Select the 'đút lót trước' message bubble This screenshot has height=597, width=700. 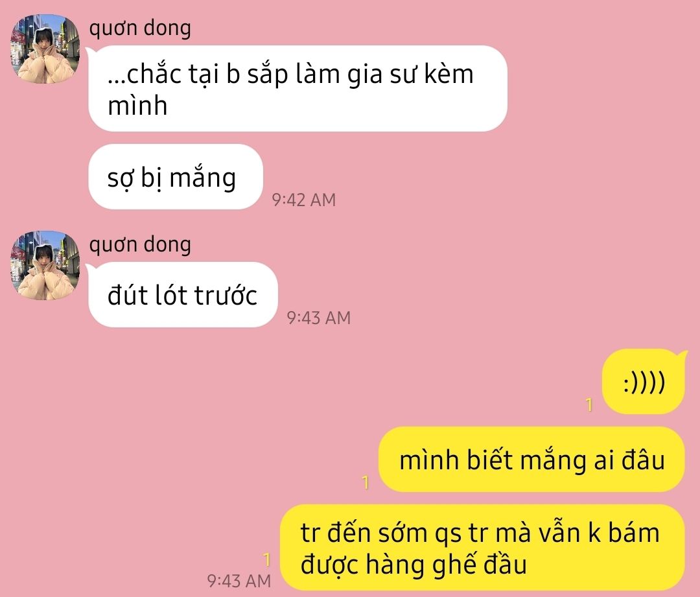click(x=183, y=295)
